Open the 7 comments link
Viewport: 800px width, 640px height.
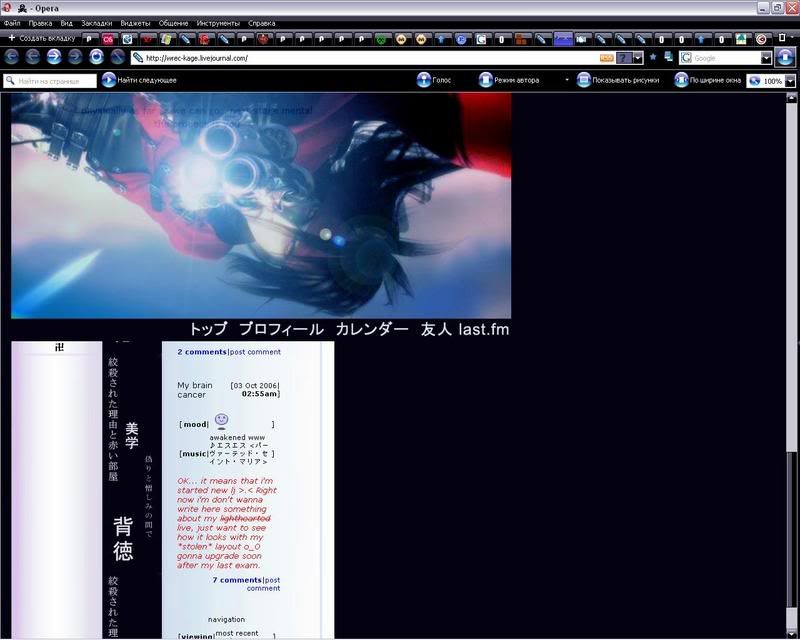[237, 580]
